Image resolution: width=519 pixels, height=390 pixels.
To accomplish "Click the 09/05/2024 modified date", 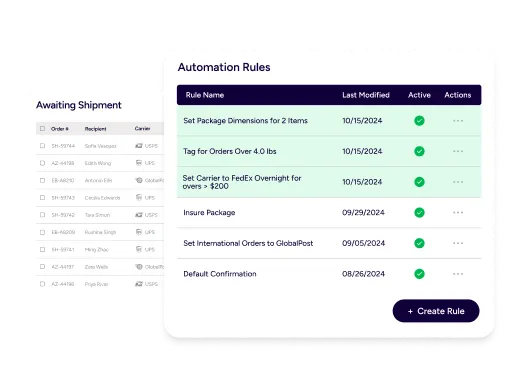I will (x=363, y=243).
